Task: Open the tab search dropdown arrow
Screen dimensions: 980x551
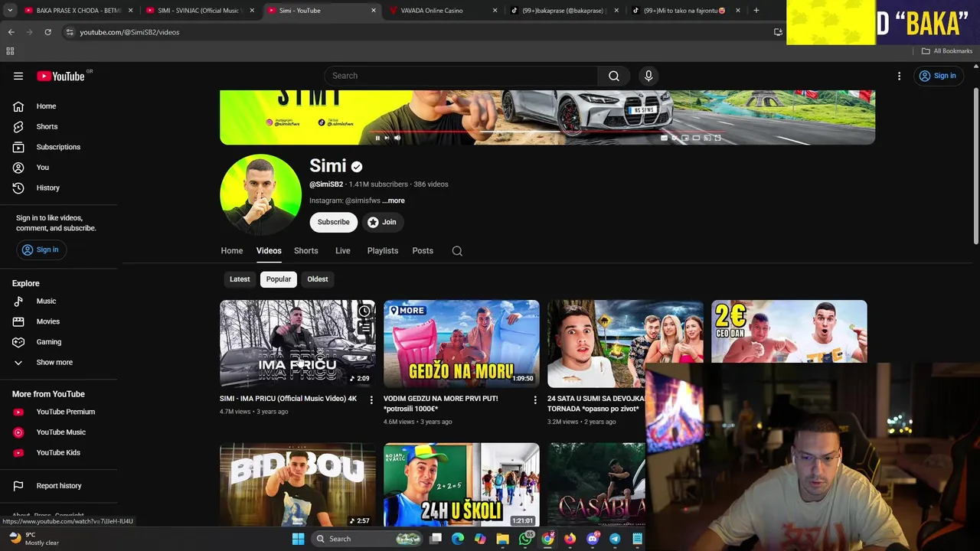Action: click(11, 11)
